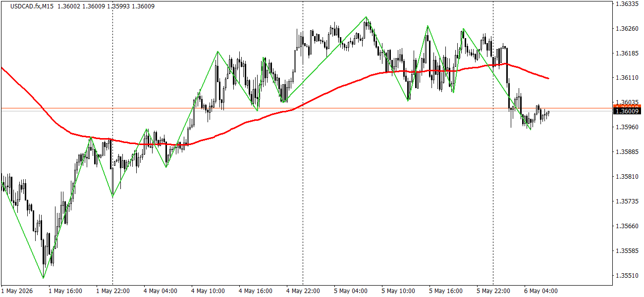Click the 1 May 2026 date label

pyautogui.click(x=17, y=291)
